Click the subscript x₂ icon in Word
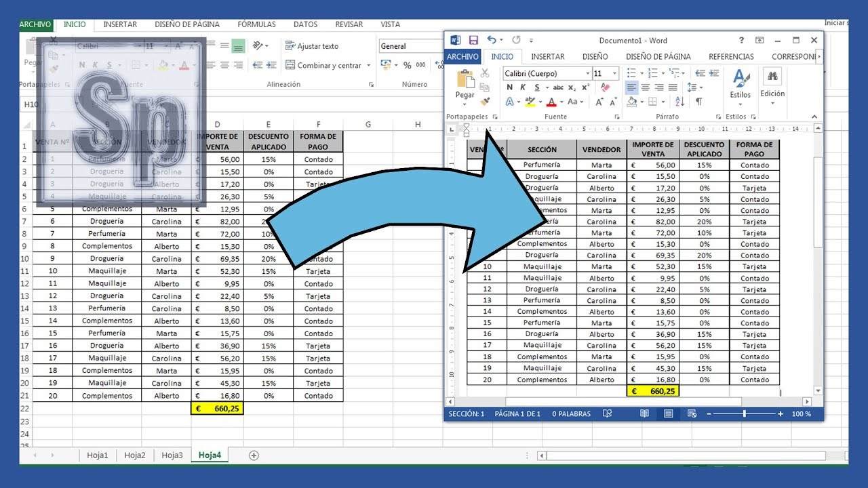The image size is (868, 488). (572, 87)
